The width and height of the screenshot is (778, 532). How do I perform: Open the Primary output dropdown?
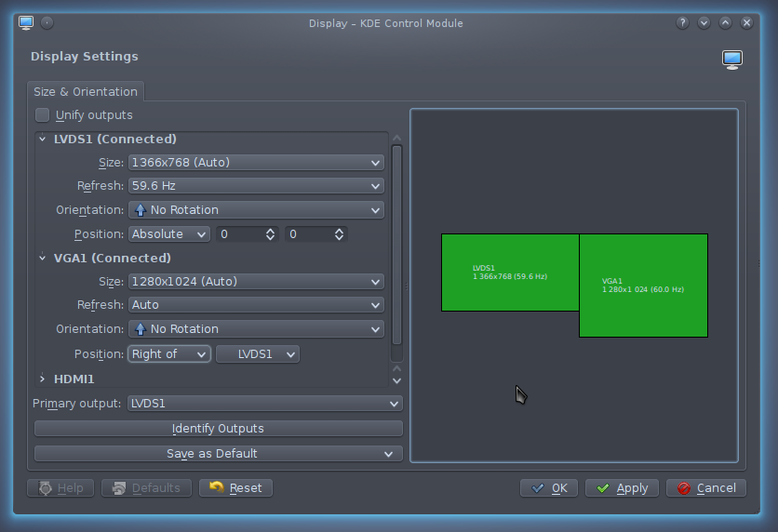[x=264, y=404]
